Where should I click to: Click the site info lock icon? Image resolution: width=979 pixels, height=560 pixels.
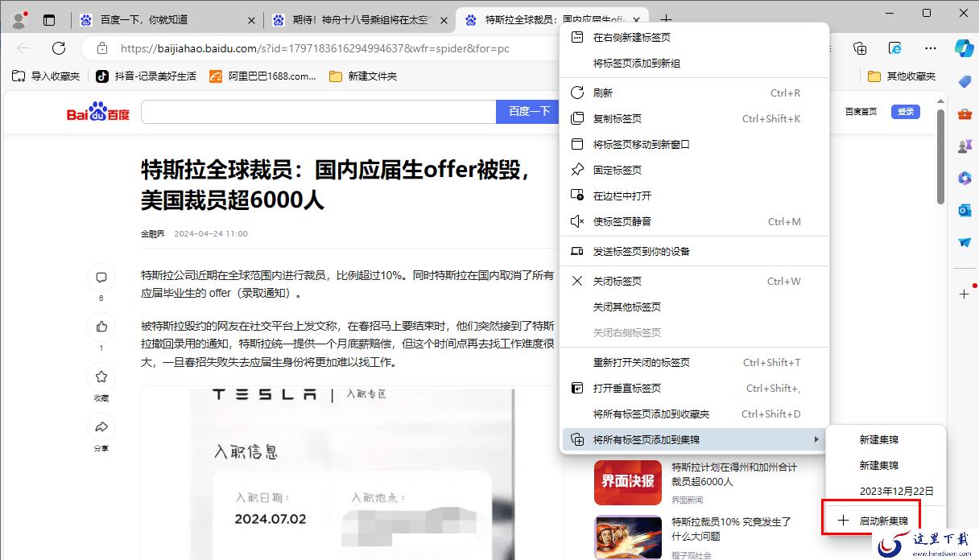[101, 48]
